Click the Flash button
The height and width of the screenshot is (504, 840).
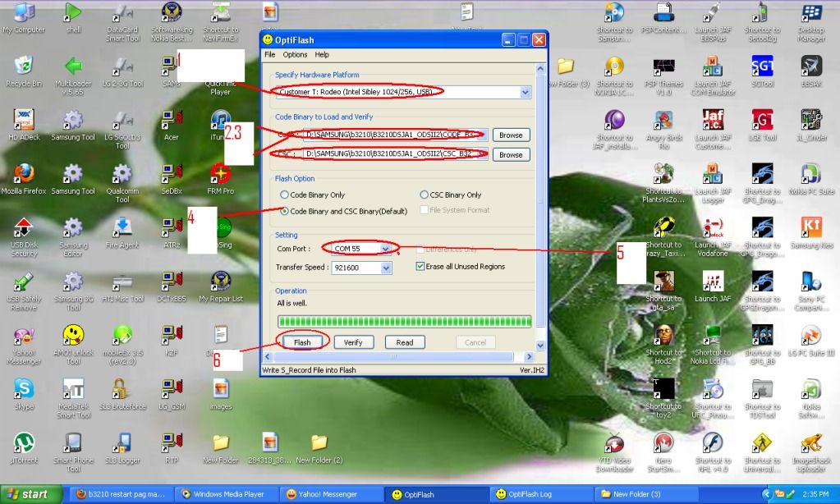tap(302, 342)
